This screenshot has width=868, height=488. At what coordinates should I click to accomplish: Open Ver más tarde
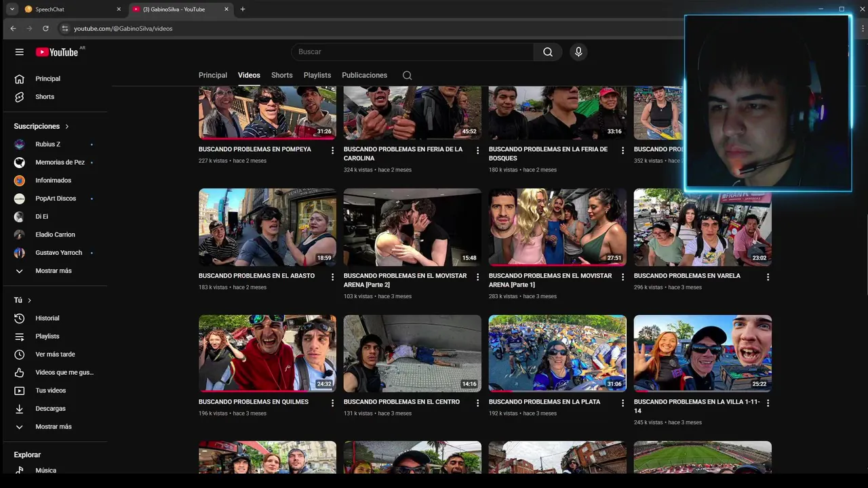pyautogui.click(x=55, y=354)
